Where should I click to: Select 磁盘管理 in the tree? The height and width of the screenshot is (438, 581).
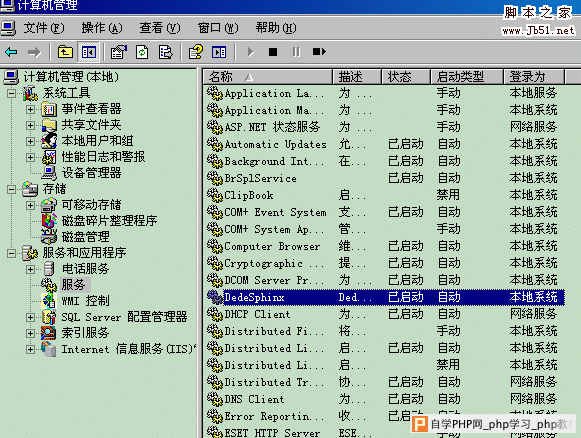86,237
